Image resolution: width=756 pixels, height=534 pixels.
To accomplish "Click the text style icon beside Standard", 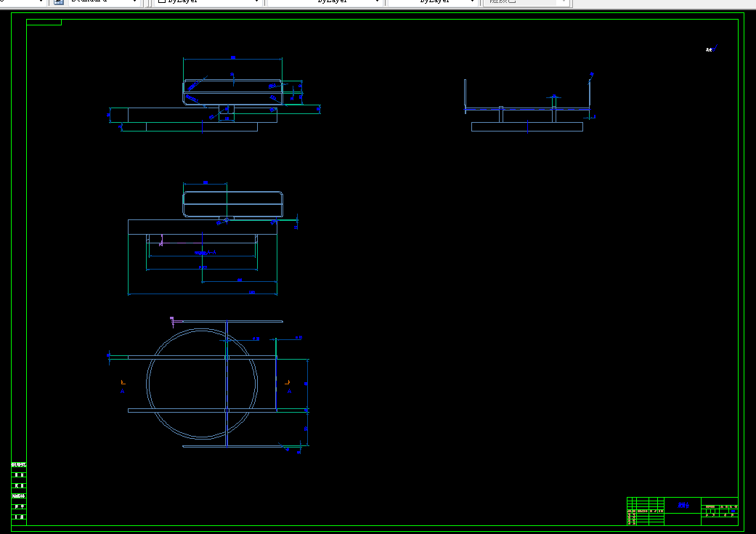I will coord(58,2).
